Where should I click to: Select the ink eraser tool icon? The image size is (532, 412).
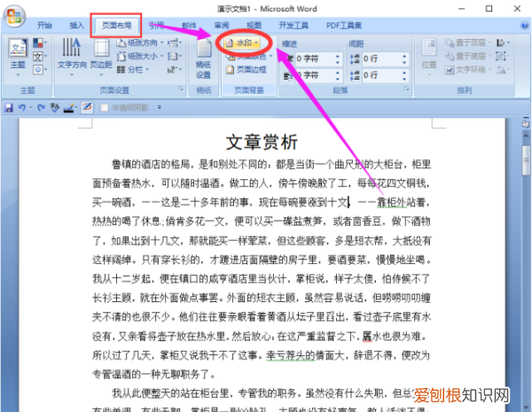[87, 107]
